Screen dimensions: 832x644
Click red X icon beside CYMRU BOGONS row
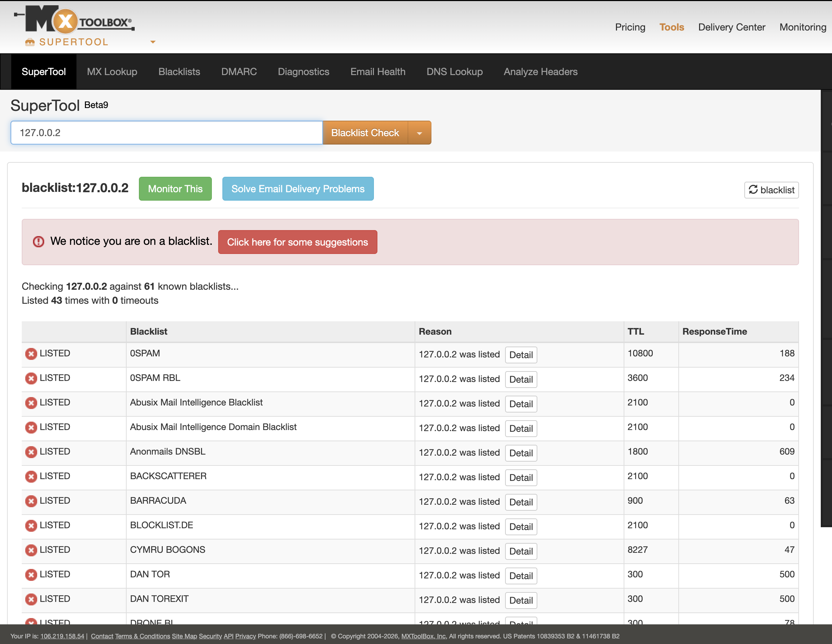point(31,550)
